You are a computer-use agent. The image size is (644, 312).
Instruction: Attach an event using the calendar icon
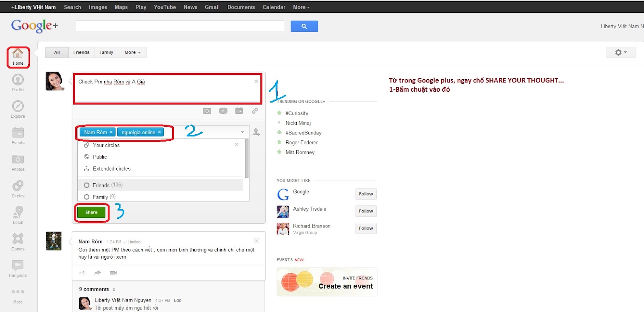click(x=239, y=111)
